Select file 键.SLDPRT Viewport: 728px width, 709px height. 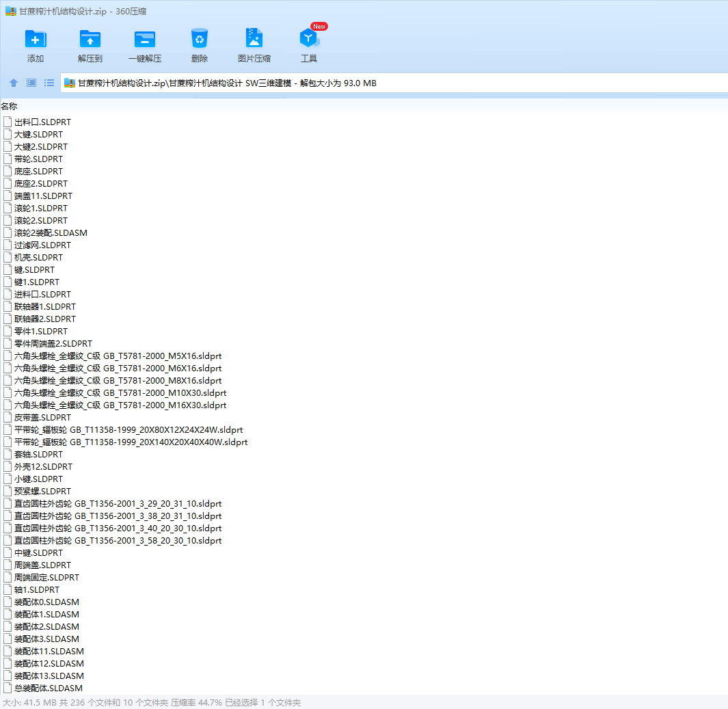click(34, 270)
